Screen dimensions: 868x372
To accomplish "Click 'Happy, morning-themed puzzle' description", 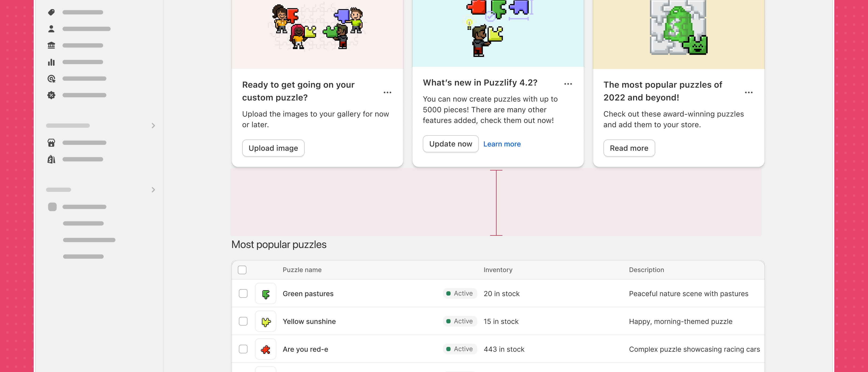I will pyautogui.click(x=680, y=321).
